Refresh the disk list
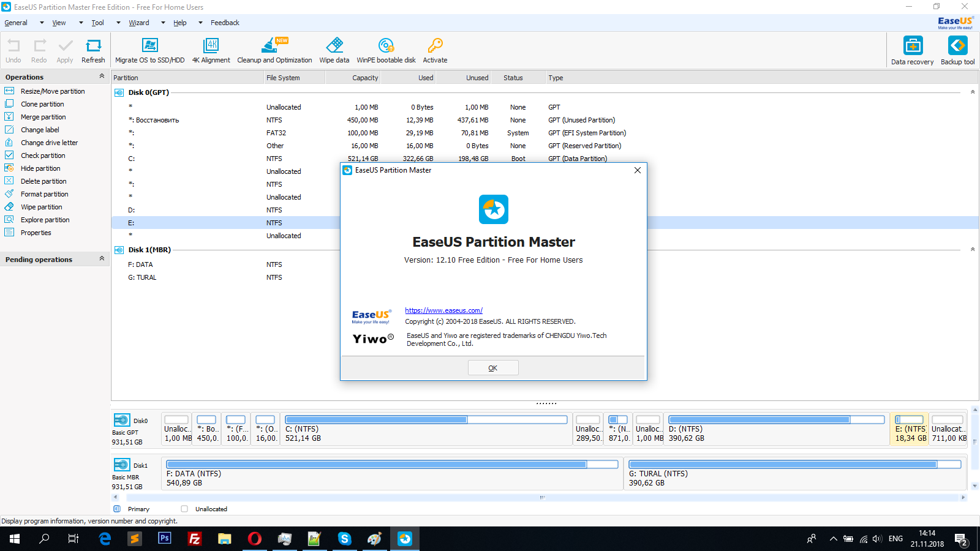This screenshot has height=551, width=980. (x=93, y=50)
